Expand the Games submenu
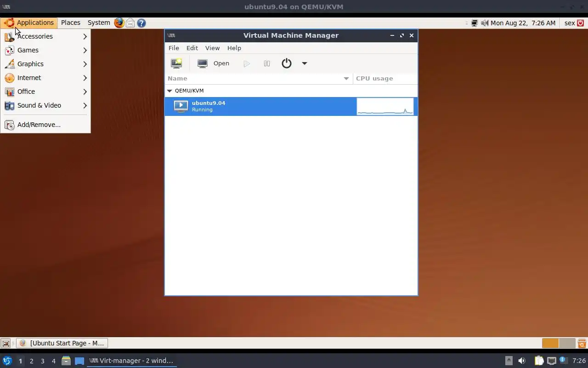Screen dimensions: 588x368 point(45,50)
